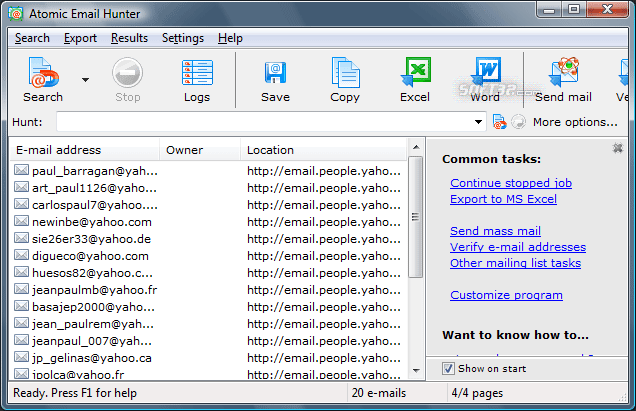Click the "4/4 pages" status bar entry
This screenshot has width=636, height=411.
(x=477, y=393)
